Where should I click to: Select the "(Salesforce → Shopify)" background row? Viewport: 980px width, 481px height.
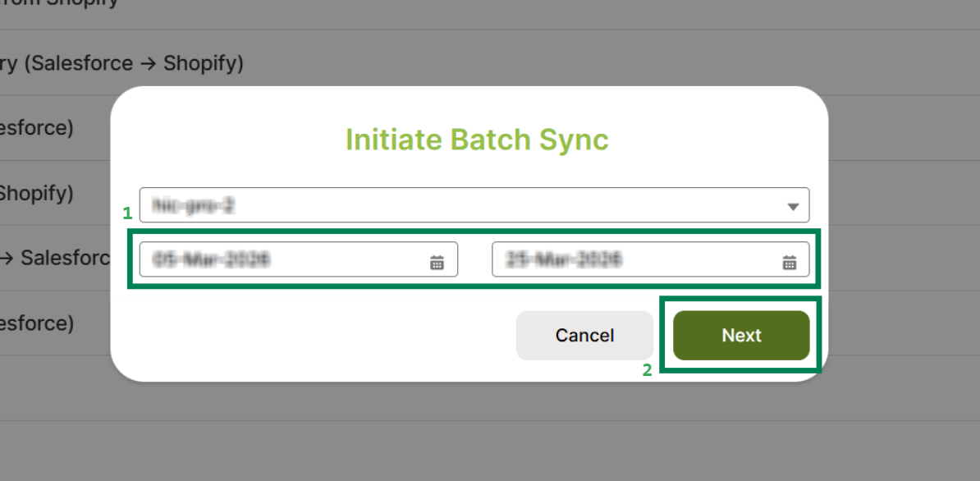123,63
